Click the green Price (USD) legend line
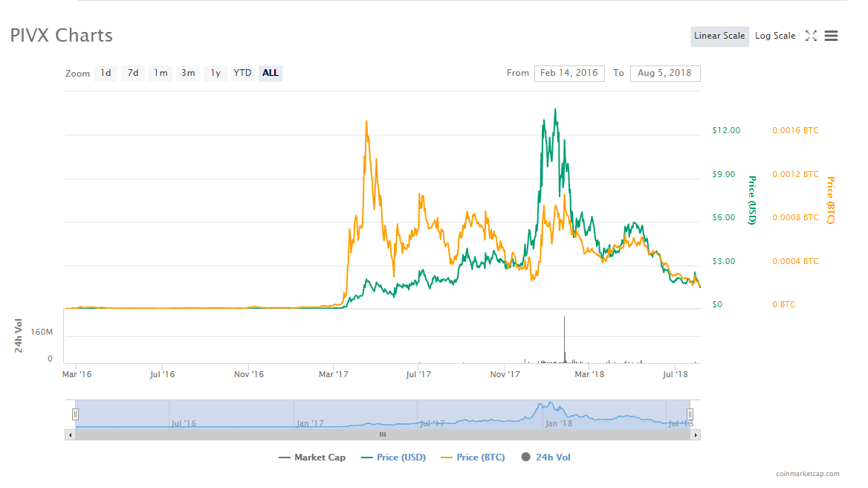This screenshot has height=488, width=868. click(366, 457)
